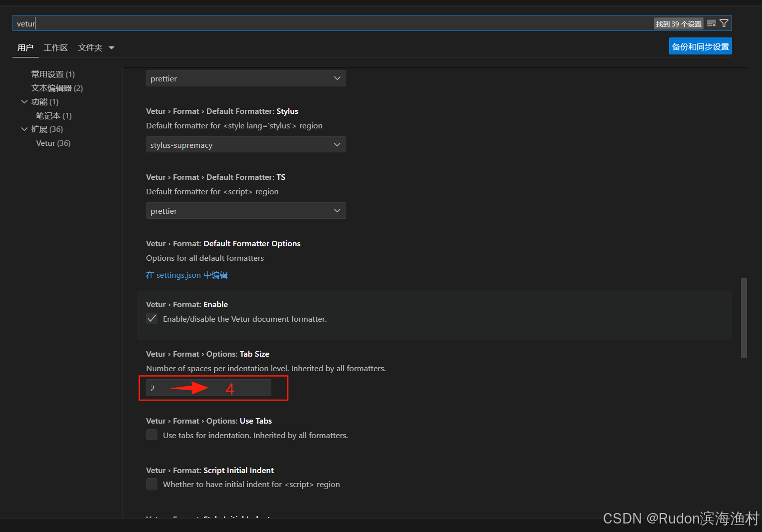Screen dimensions: 762x532
Task: Click the Options: Tab Size setting title
Action: (208, 354)
